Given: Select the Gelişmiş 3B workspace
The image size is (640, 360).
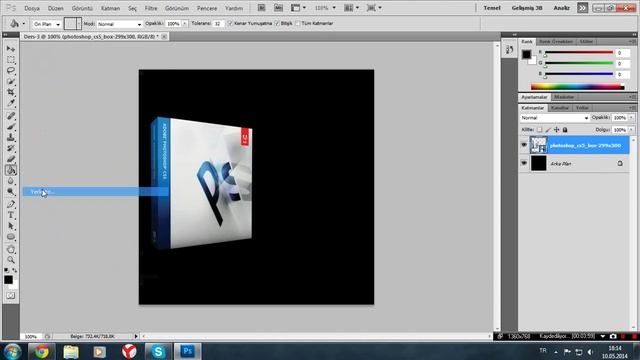Looking at the screenshot, I should (527, 8).
